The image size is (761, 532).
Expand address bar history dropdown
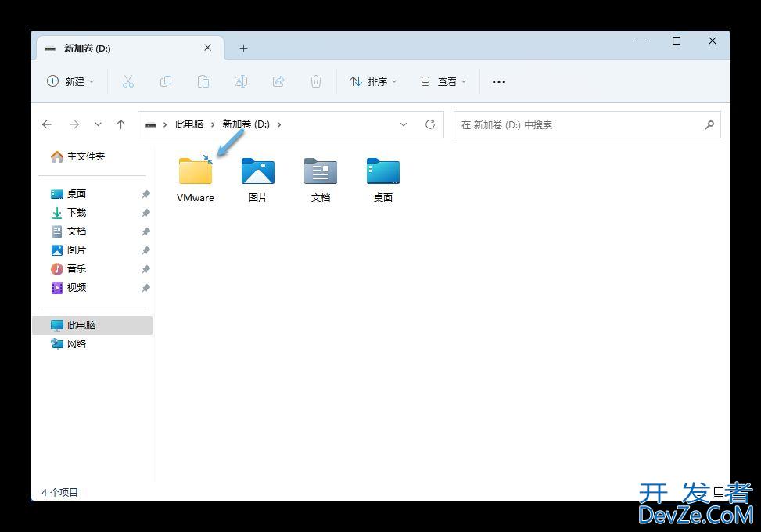pyautogui.click(x=404, y=124)
